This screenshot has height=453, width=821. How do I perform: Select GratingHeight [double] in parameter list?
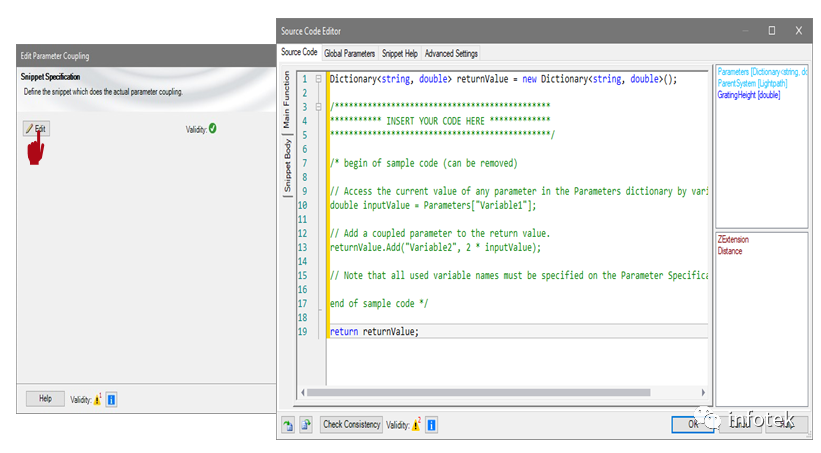point(749,95)
